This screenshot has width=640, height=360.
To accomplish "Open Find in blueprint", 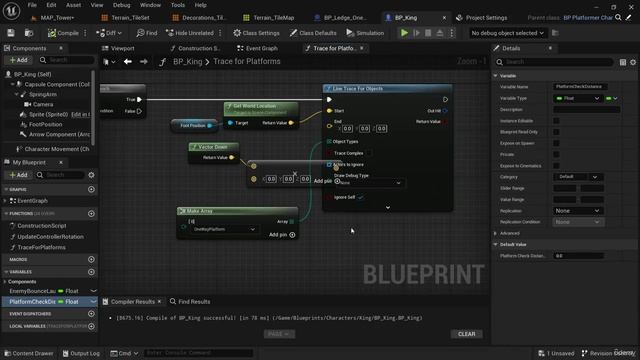I will coord(147,33).
